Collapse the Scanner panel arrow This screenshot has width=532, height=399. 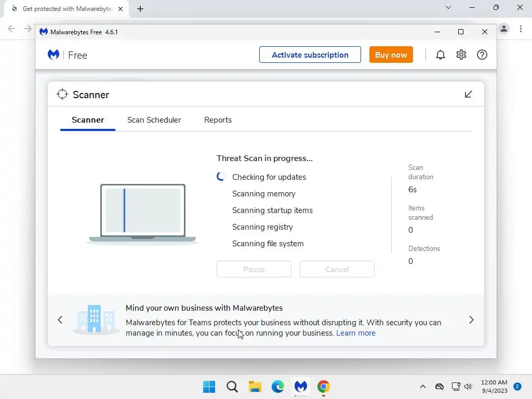coord(468,95)
